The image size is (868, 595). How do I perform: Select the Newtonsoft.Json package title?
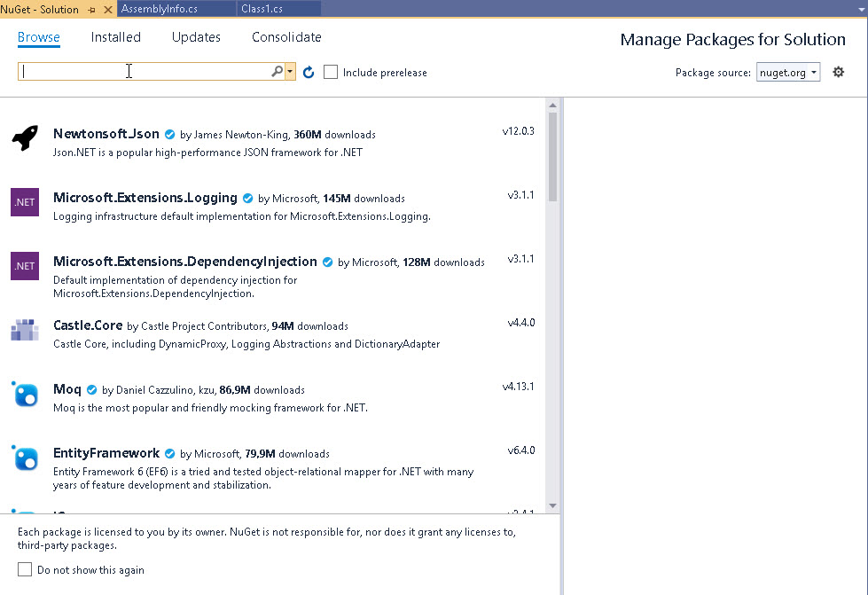coord(106,134)
